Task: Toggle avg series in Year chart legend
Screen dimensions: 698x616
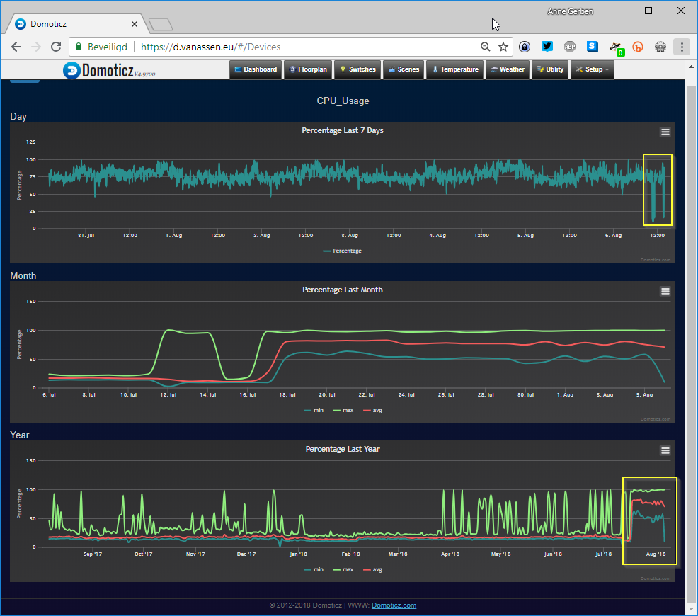Action: (x=372, y=570)
